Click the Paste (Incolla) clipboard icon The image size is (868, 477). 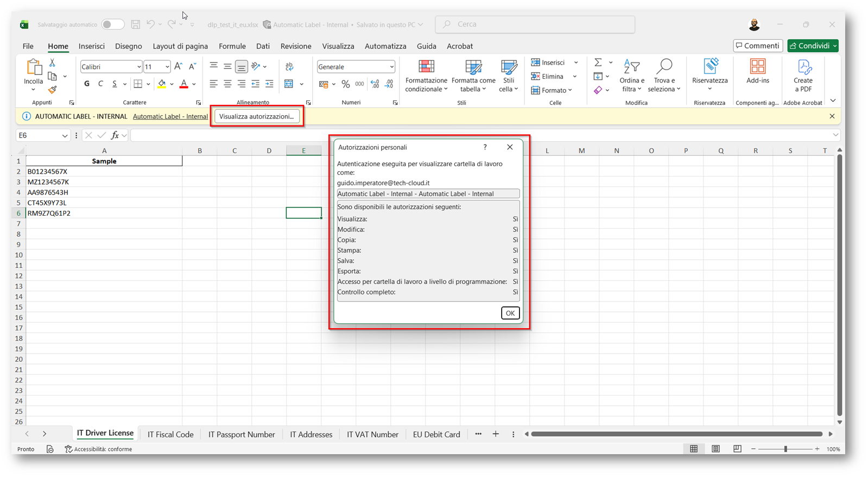point(34,68)
